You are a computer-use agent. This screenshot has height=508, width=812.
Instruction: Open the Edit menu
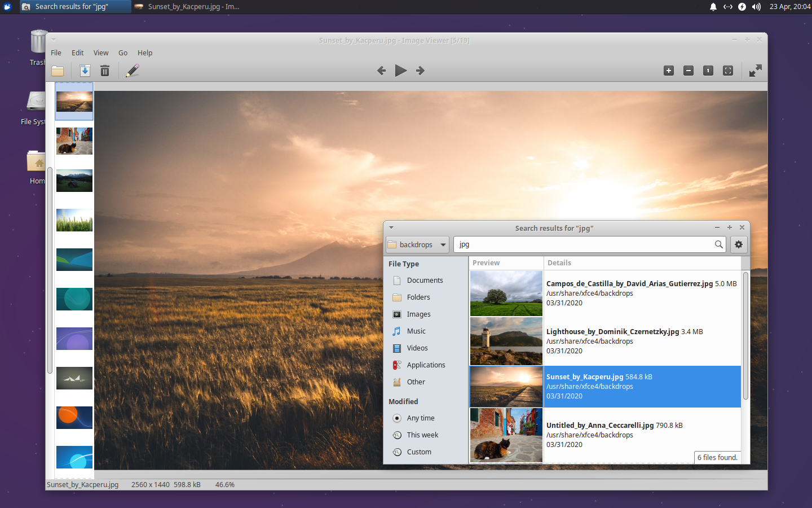coord(77,52)
